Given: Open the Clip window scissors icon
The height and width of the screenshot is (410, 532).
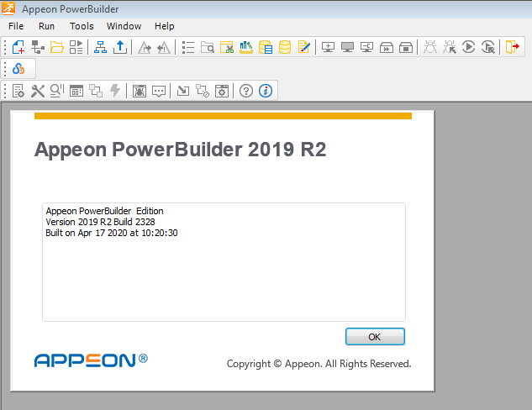Looking at the screenshot, I should pyautogui.click(x=227, y=47).
